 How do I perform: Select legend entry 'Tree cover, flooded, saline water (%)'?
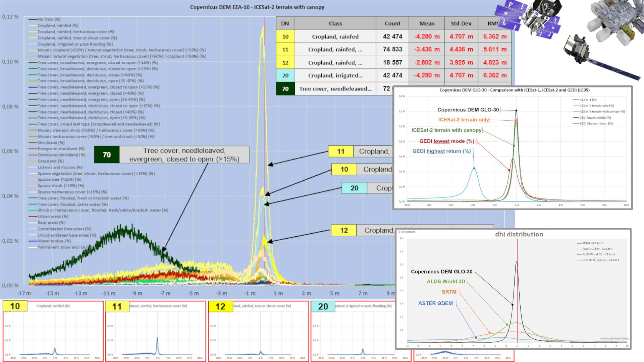point(68,204)
